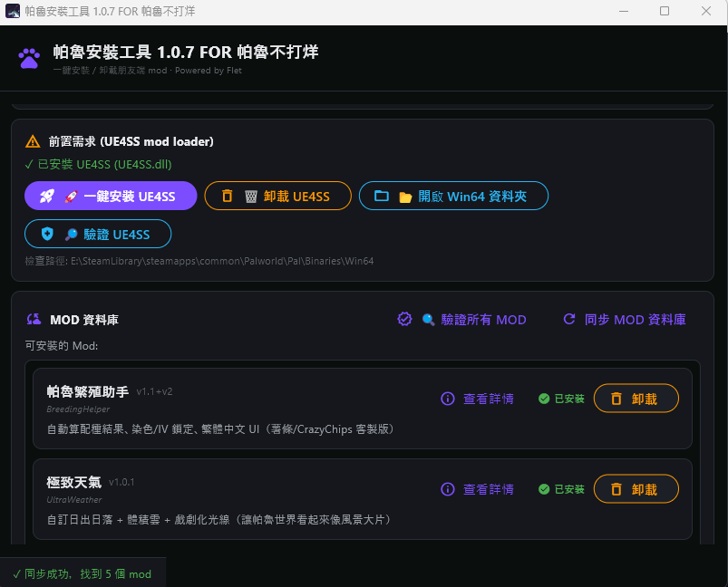The height and width of the screenshot is (587, 728).
Task: Click the 帕魯繁殖助手 description line
Action: tap(220, 428)
